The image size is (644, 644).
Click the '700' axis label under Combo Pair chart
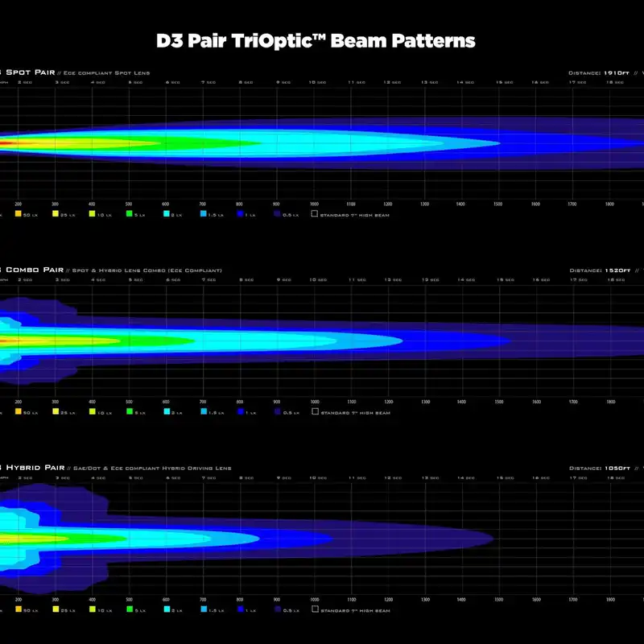point(203,402)
